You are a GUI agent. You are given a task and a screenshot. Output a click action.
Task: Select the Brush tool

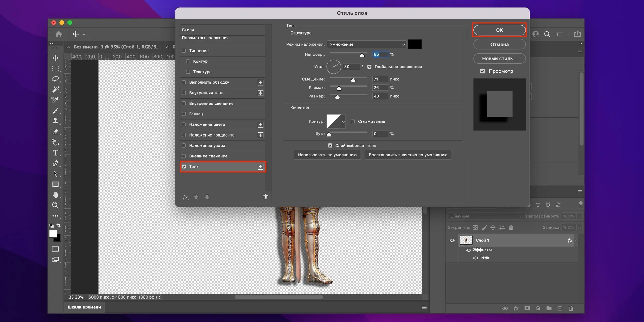55,111
